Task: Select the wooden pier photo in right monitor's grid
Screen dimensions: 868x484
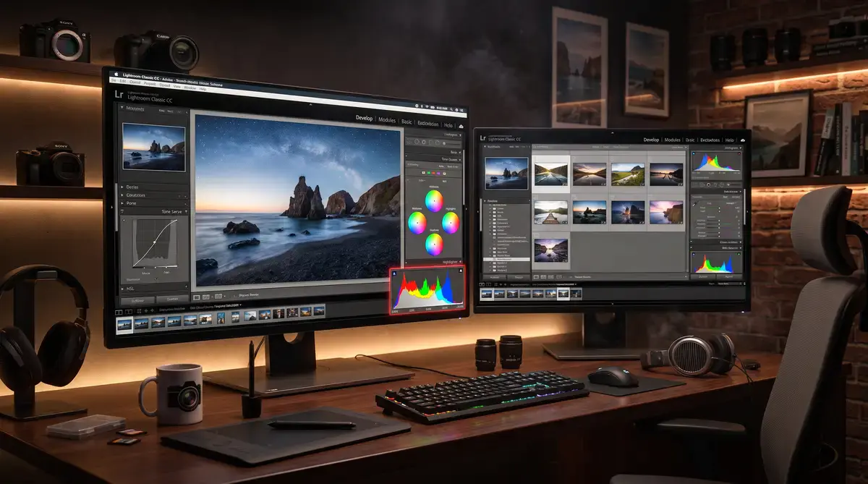Action: coord(551,212)
